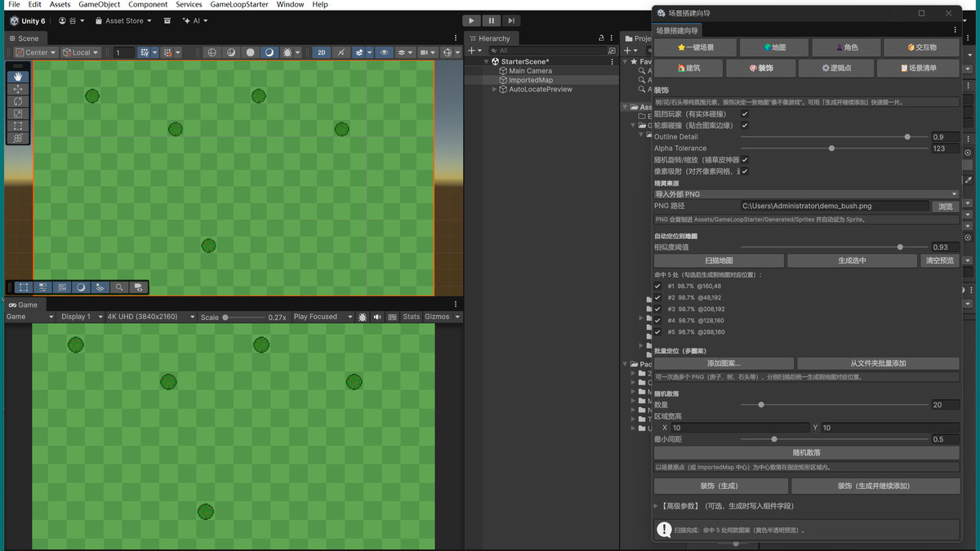The image size is (980, 551).
Task: Open the 导入外部 PNG source dropdown
Action: click(x=807, y=194)
